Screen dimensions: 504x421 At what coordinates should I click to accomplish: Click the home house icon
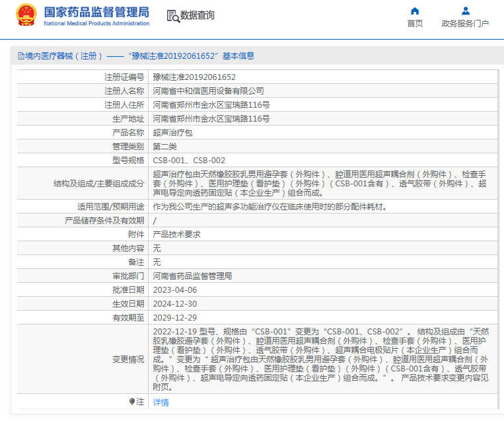click(415, 11)
